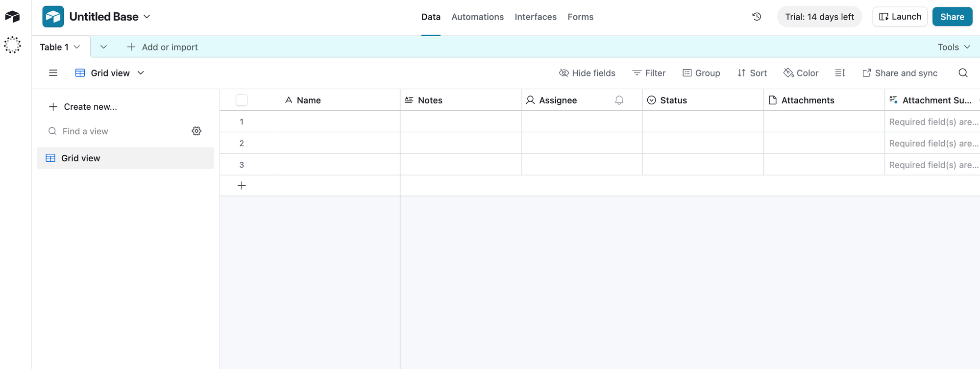Click the blue Share button
Viewport: 980px width, 369px height.
pos(952,17)
